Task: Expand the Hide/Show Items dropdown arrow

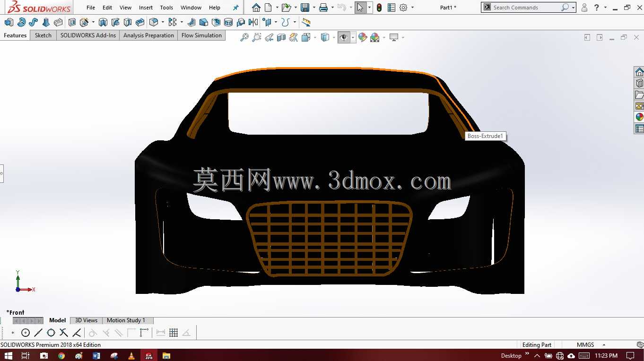Action: pyautogui.click(x=353, y=37)
